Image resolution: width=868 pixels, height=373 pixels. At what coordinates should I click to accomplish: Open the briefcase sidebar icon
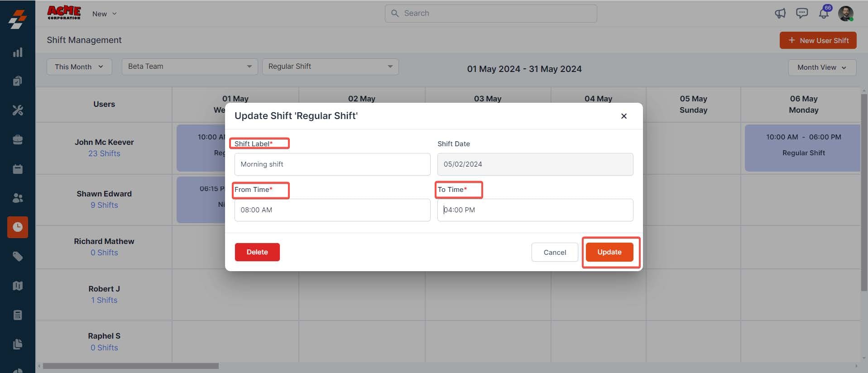point(18,139)
